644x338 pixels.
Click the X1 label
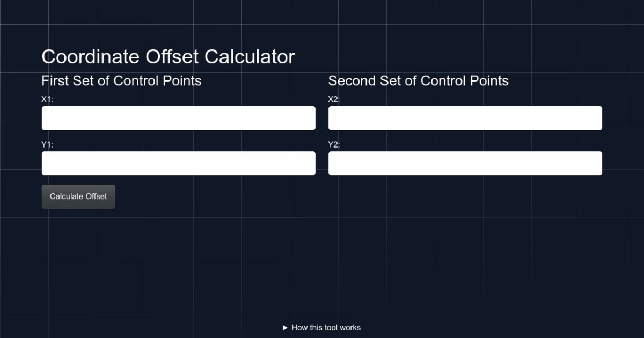coord(48,99)
